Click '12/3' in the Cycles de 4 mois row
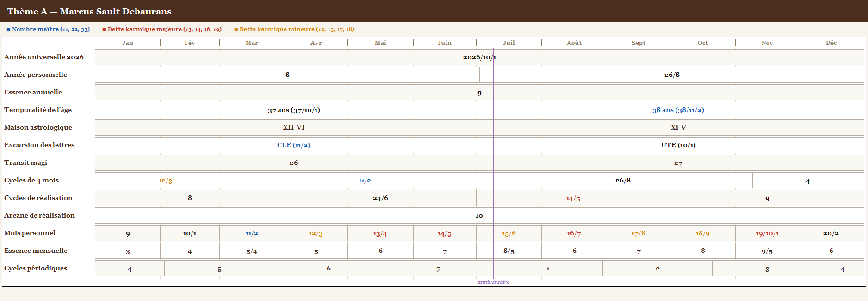Image resolution: width=868 pixels, height=301 pixels. (x=166, y=181)
